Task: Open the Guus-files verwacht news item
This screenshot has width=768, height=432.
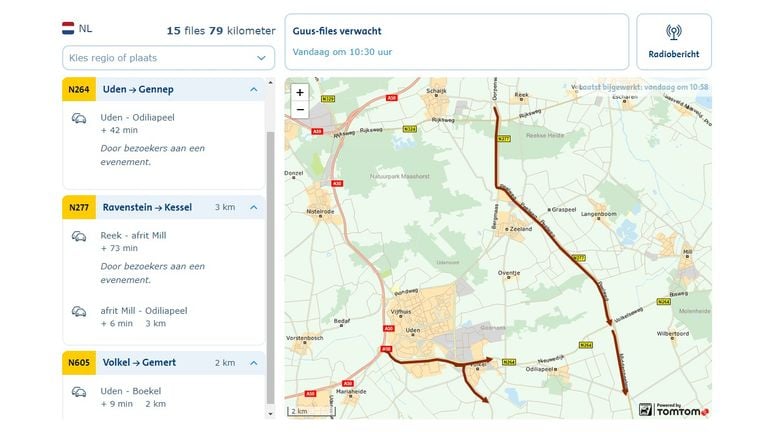Action: [x=457, y=41]
